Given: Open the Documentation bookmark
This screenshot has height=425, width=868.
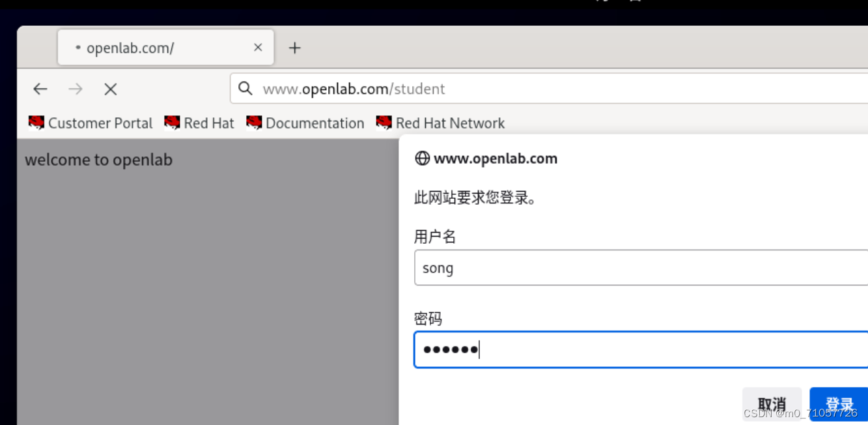Looking at the screenshot, I should 315,123.
